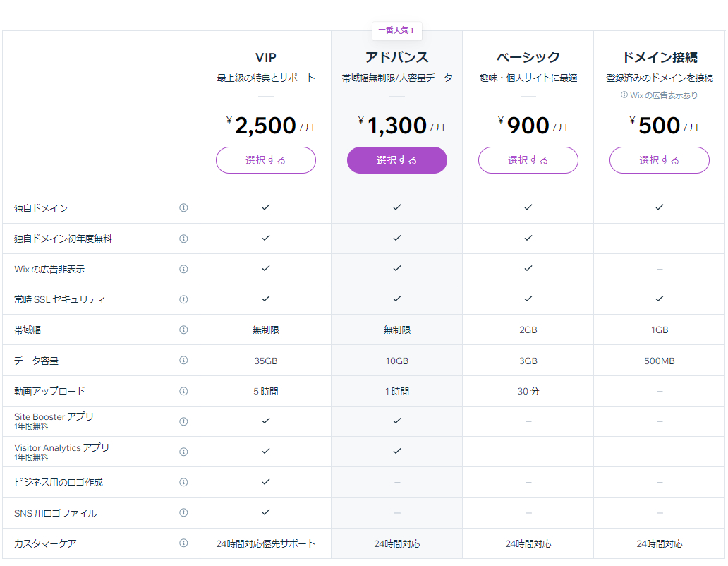Click the 独自ドメイン初年度無料 row label
The height and width of the screenshot is (566, 728).
point(63,239)
